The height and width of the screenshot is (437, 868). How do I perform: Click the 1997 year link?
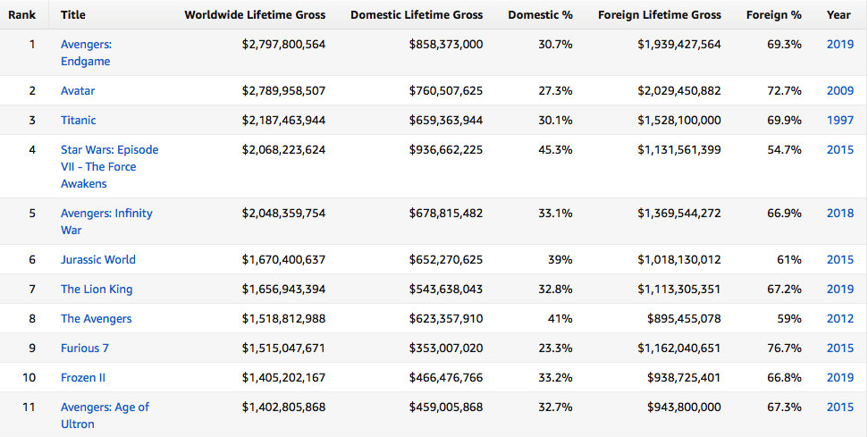(x=839, y=120)
